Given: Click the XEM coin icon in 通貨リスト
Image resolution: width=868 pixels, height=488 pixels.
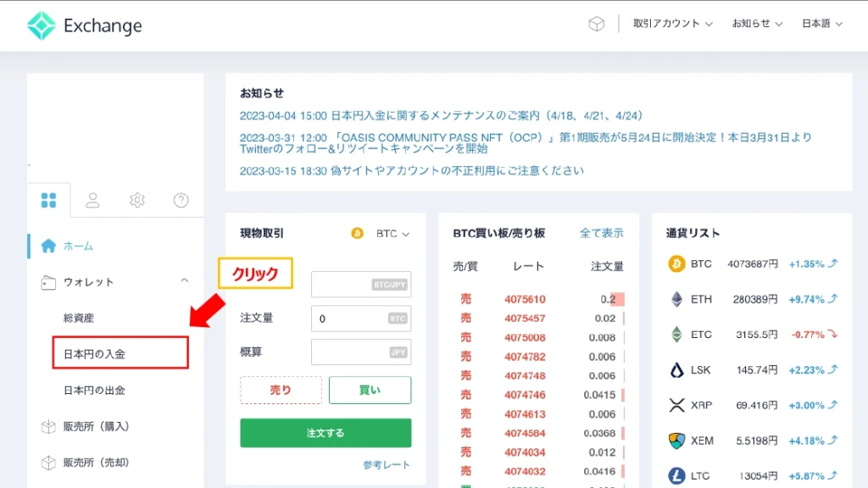Looking at the screenshot, I should coord(676,441).
